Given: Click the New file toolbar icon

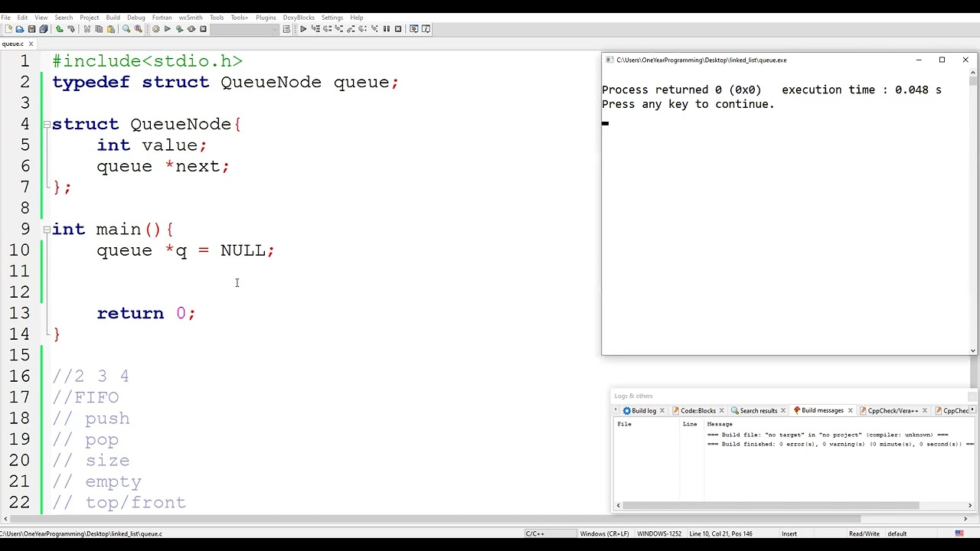Looking at the screenshot, I should 8,29.
